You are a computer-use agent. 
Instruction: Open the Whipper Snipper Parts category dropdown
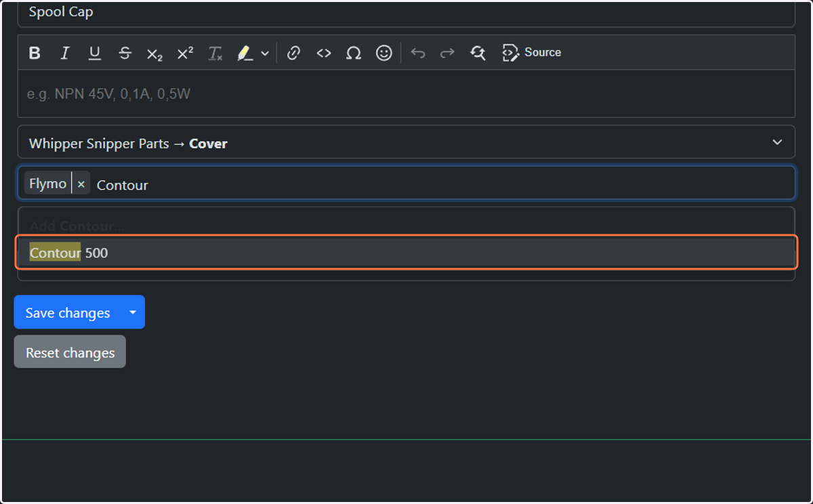(x=406, y=142)
